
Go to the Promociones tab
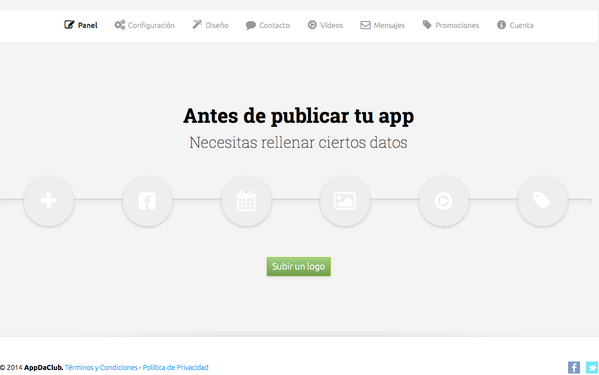click(x=450, y=25)
